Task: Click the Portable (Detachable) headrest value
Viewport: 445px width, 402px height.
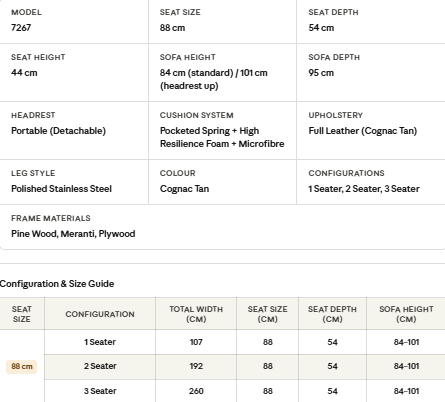Action: 58,131
